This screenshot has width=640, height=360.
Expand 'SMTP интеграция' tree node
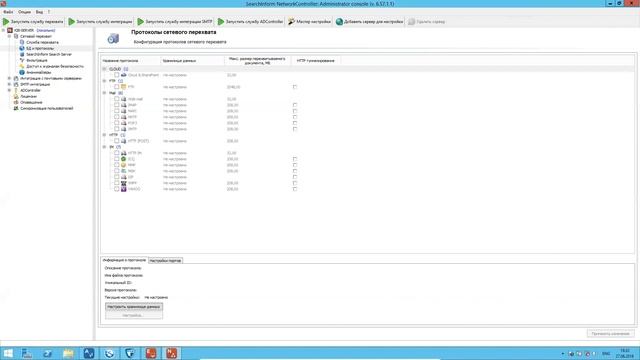(9, 84)
